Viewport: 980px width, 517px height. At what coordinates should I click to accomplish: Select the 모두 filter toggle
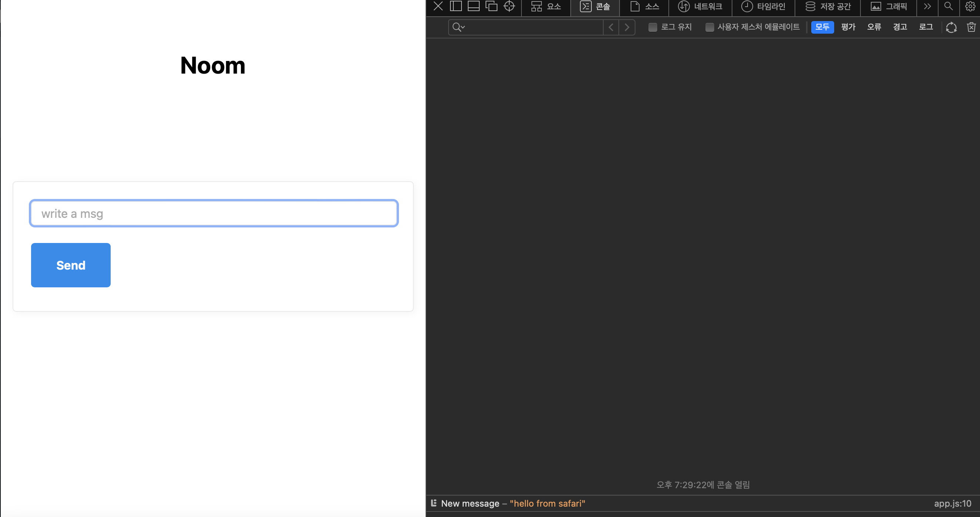click(x=822, y=27)
